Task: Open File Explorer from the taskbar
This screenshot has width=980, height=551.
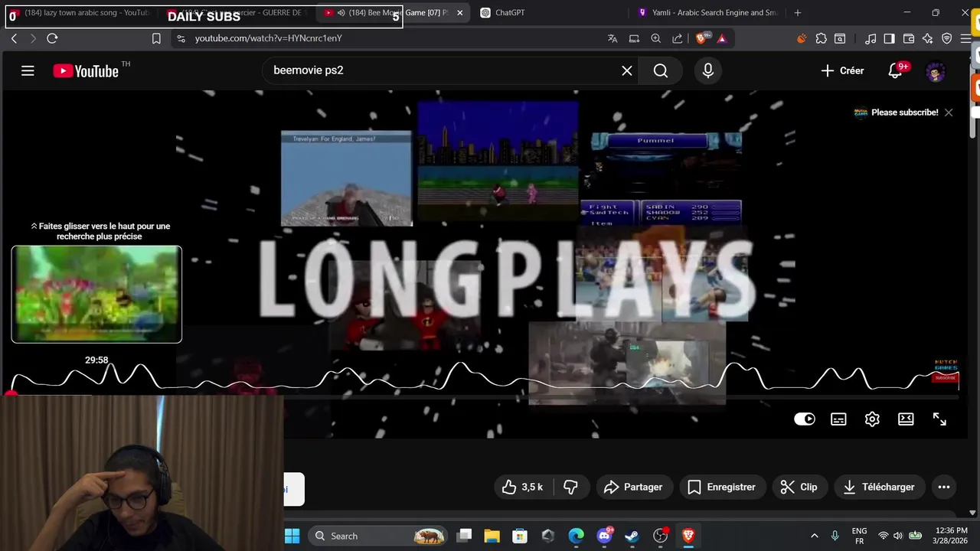Action: pos(492,536)
